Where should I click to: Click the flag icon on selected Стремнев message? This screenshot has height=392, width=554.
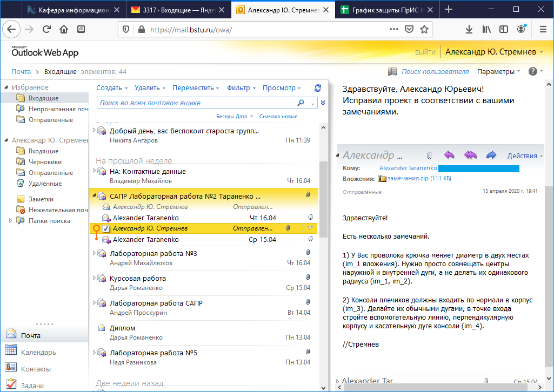click(310, 228)
